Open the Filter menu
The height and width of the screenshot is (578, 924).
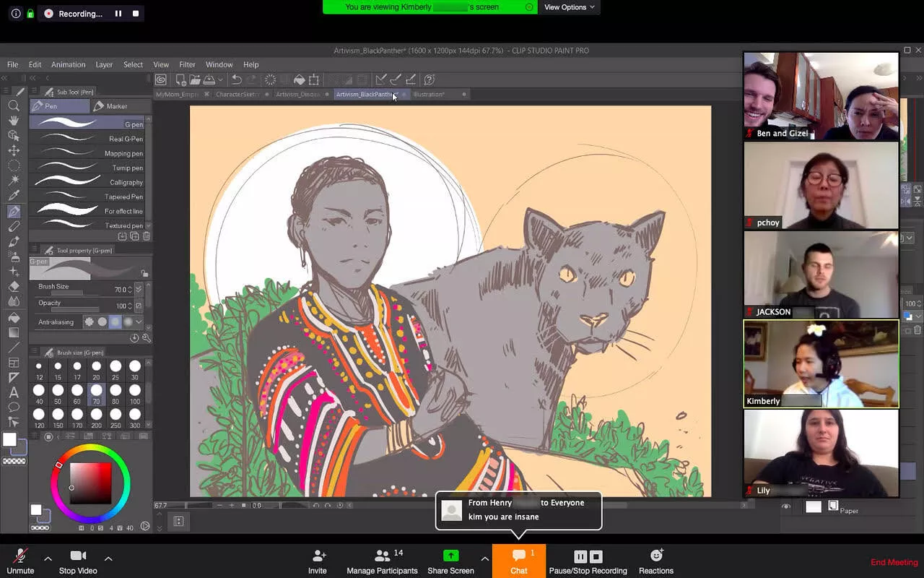[187, 64]
